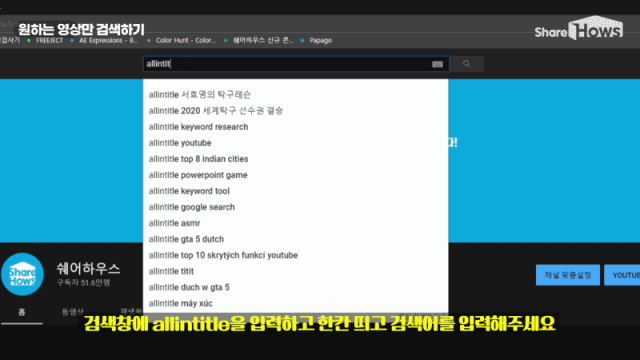Select 'allintitle titit' suggestion
Viewport: 640px width, 360px height.
tap(296, 271)
